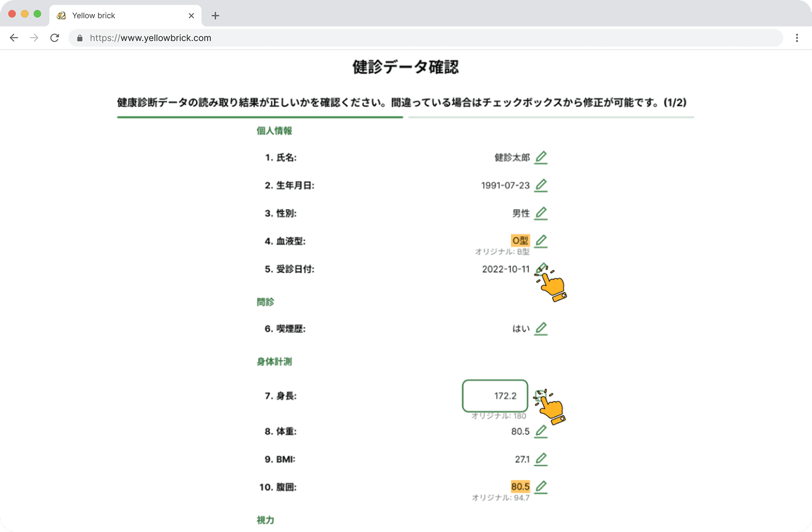Click the highlighted O型 blood type value
This screenshot has width=812, height=532.
520,241
